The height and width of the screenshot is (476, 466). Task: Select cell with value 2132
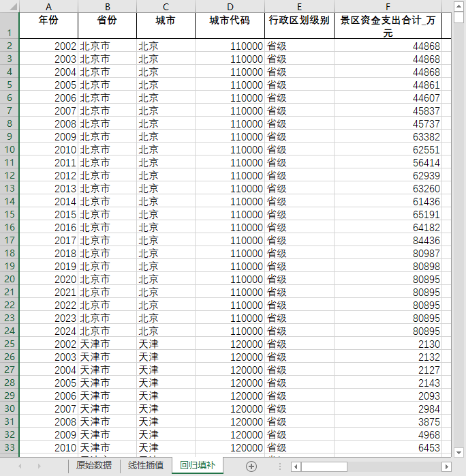(x=388, y=357)
